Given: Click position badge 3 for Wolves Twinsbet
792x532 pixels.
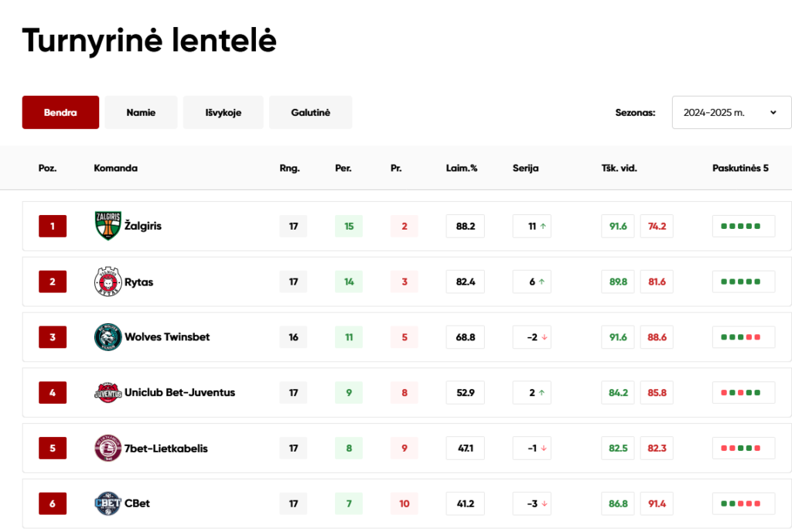Looking at the screenshot, I should 53,337.
